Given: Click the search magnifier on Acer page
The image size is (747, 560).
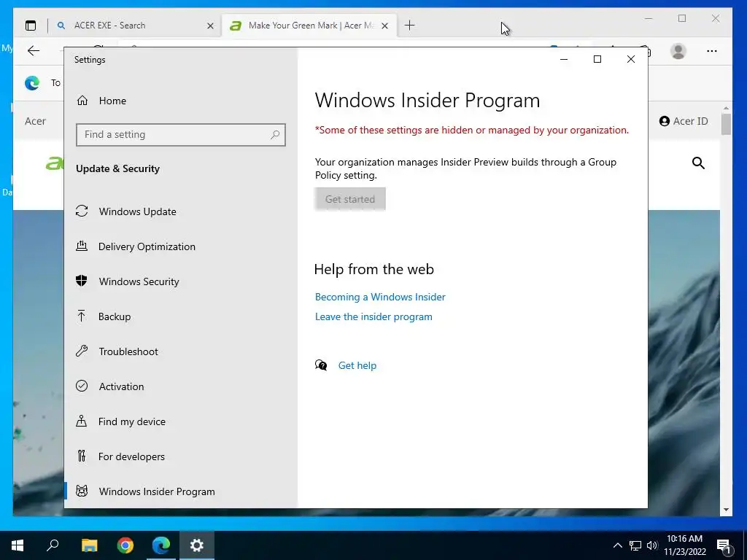Looking at the screenshot, I should pos(698,163).
